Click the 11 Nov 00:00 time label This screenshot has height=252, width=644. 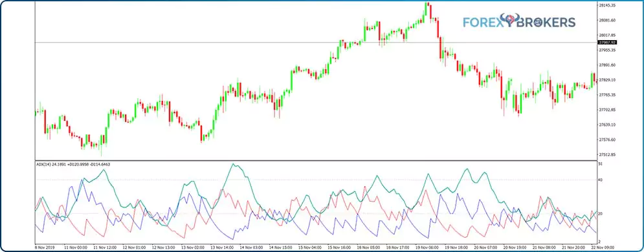[76, 247]
